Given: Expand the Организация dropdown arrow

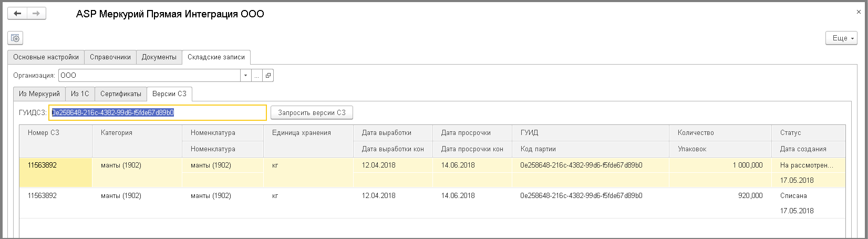Looking at the screenshot, I should 245,76.
